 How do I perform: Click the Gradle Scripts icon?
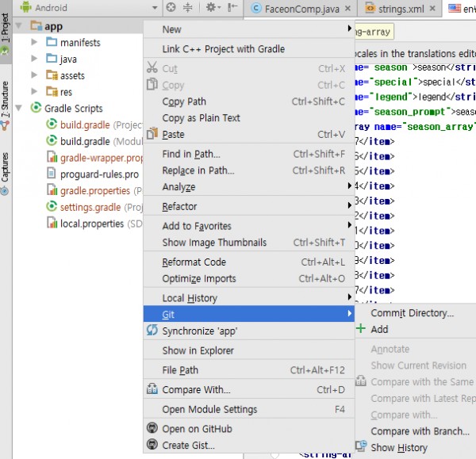pos(36,107)
